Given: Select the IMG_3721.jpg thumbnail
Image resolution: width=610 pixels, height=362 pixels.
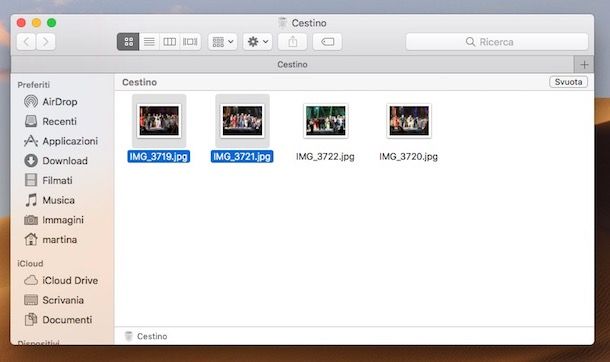Looking at the screenshot, I should point(242,121).
